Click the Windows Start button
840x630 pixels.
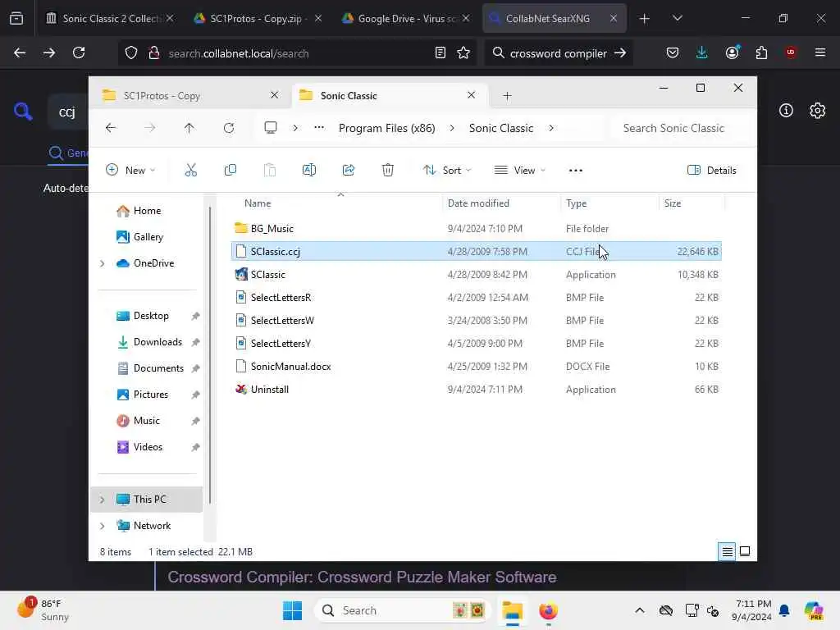[293, 610]
